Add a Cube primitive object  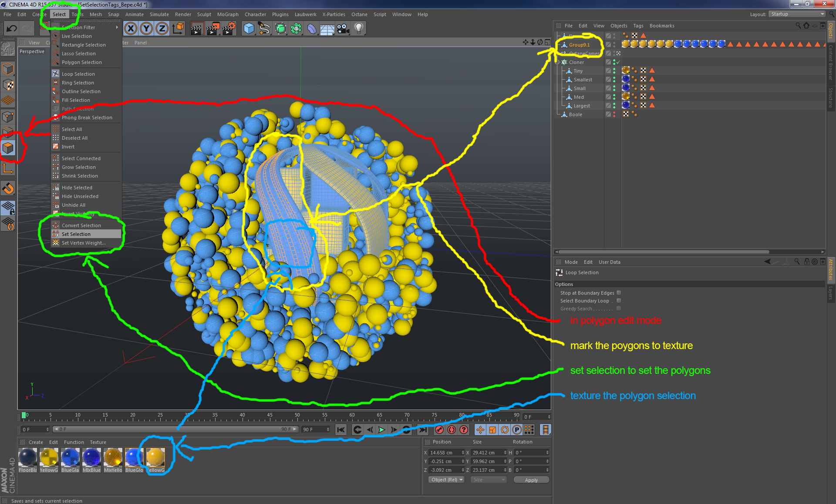[249, 29]
